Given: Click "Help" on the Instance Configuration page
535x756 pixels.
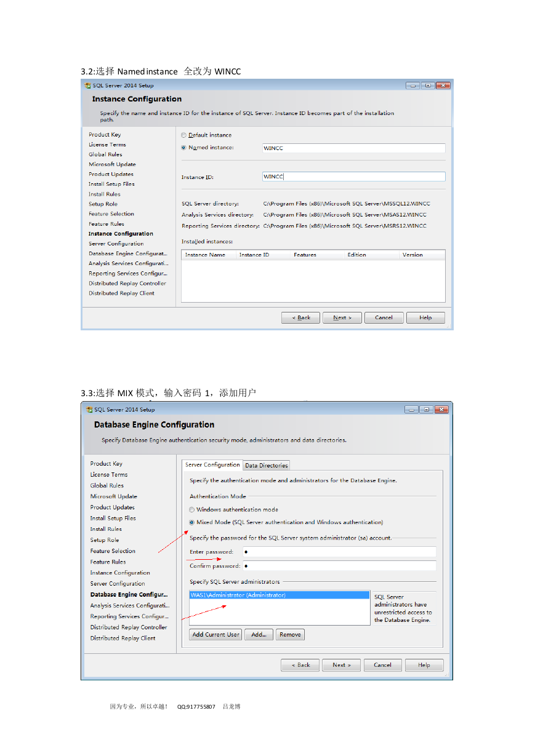Looking at the screenshot, I should (425, 317).
